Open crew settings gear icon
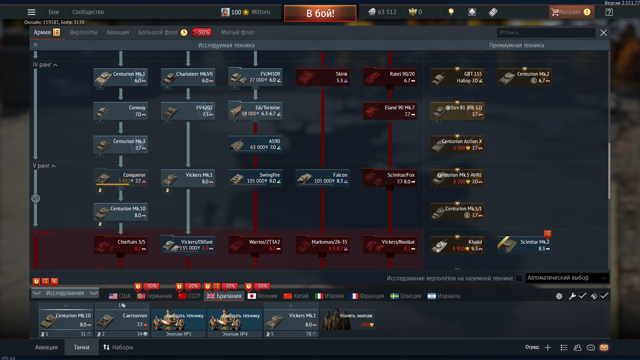 [x=559, y=296]
